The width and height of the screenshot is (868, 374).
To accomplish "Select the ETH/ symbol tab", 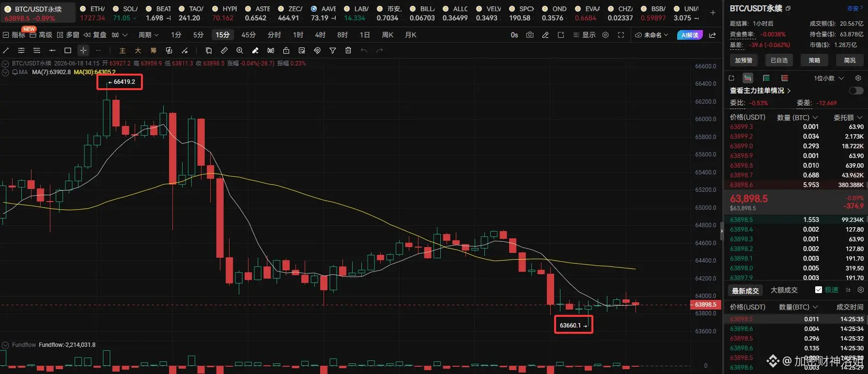I will click(93, 13).
